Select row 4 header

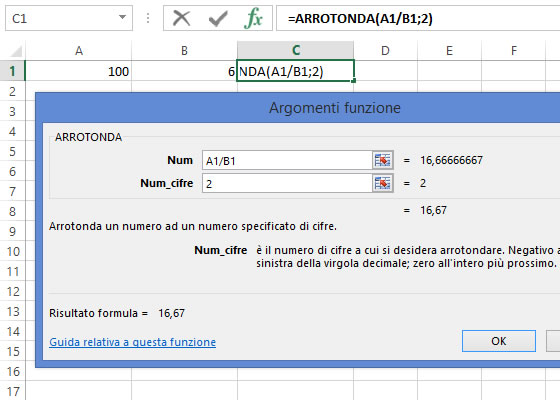tap(12, 131)
